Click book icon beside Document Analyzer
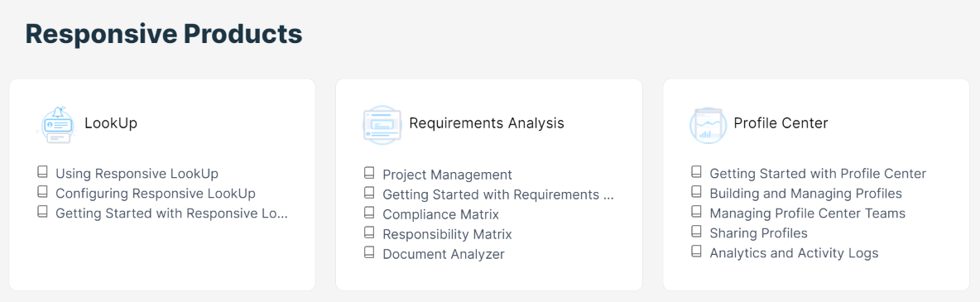The image size is (980, 302). [369, 252]
